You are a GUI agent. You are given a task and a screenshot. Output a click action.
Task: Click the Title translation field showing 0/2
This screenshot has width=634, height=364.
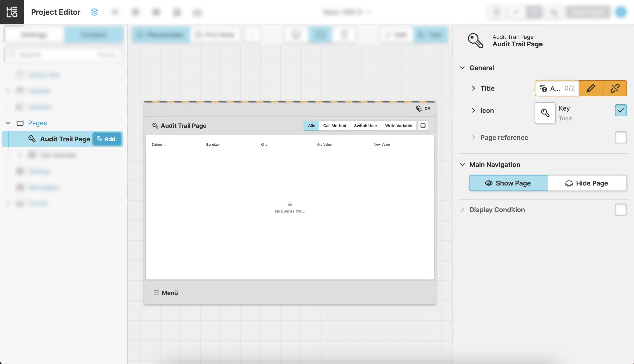click(557, 88)
